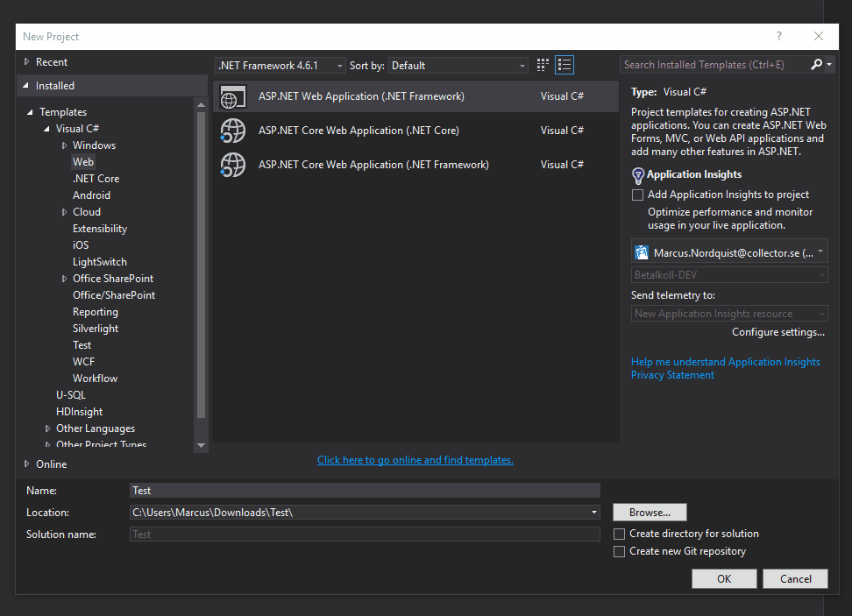Enable Create new Git repository

point(620,551)
